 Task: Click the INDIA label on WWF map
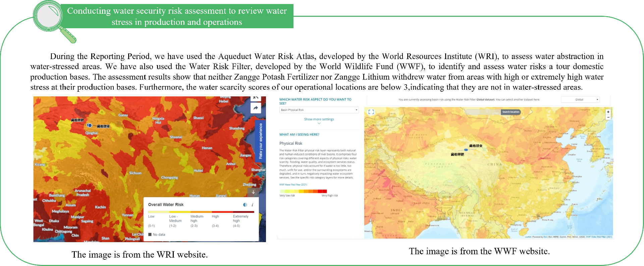pos(396,210)
